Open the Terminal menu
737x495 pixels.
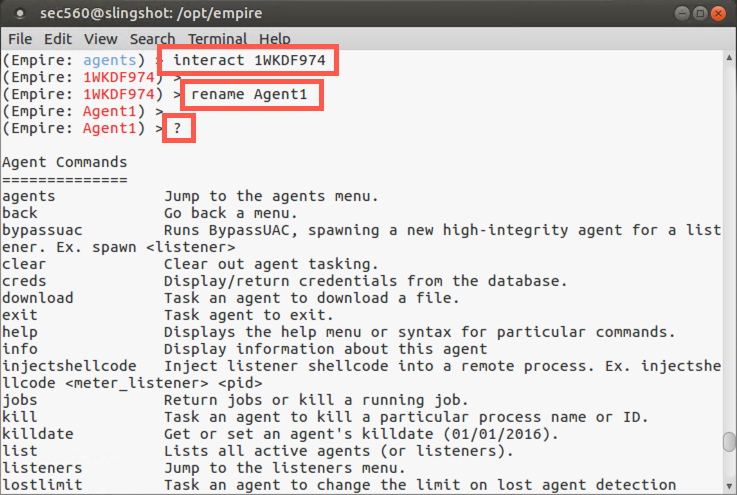(x=218, y=39)
